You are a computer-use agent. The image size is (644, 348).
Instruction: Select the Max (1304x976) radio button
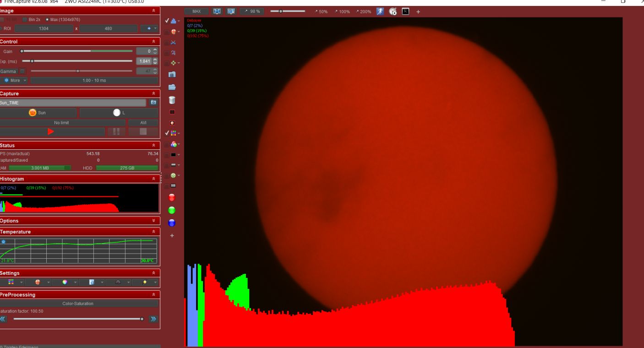[x=47, y=19]
